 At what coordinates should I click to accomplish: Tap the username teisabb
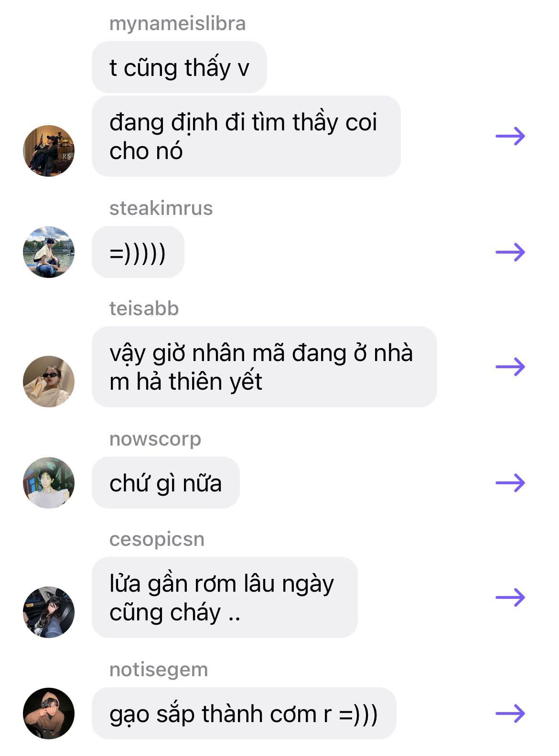coord(144,309)
